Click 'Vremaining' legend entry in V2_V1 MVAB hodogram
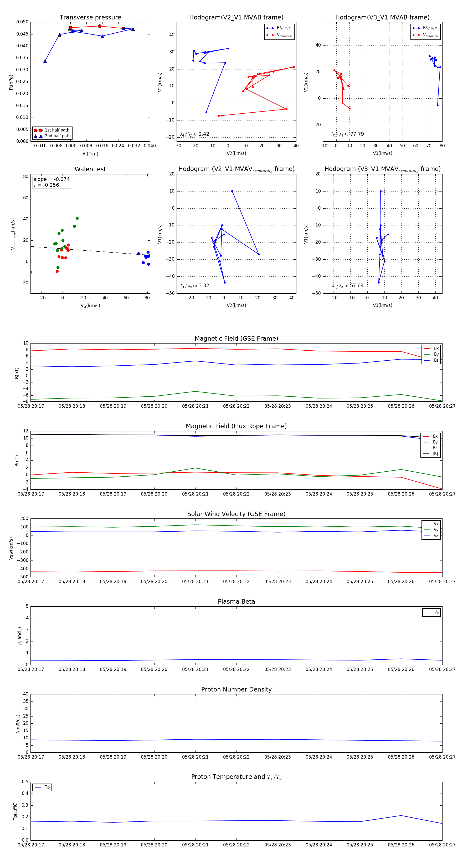 [x=279, y=35]
